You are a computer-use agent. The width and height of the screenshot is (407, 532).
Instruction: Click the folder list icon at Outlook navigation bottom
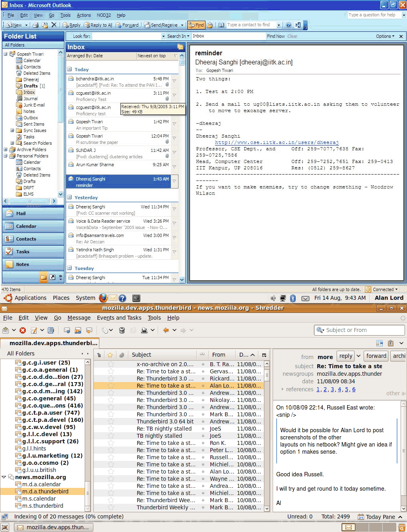pos(44,277)
